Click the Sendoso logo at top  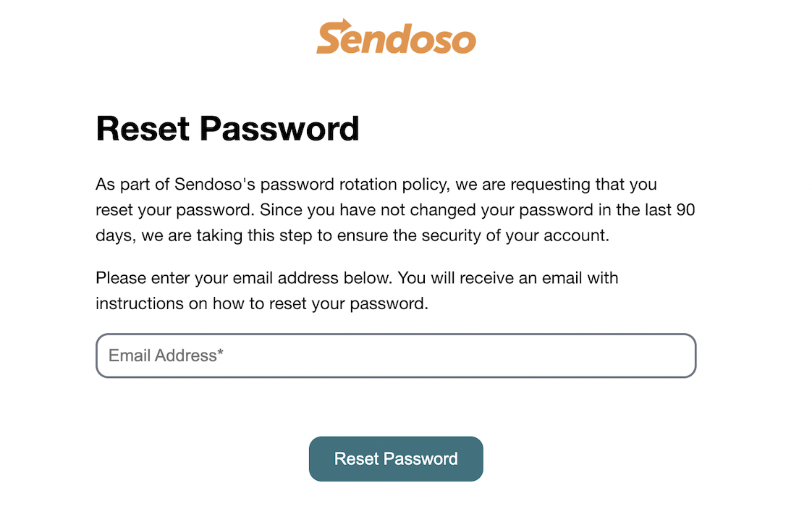coord(396,37)
